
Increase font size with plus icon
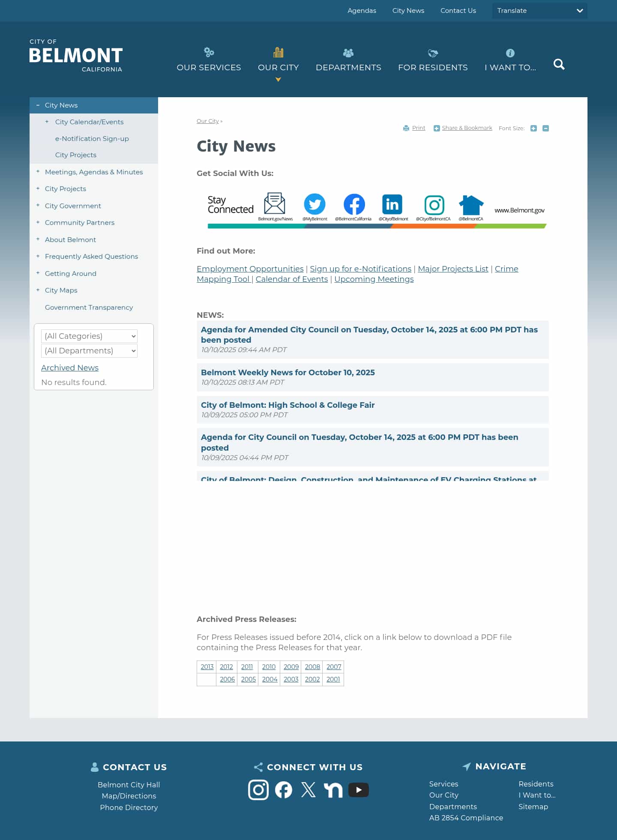(533, 129)
